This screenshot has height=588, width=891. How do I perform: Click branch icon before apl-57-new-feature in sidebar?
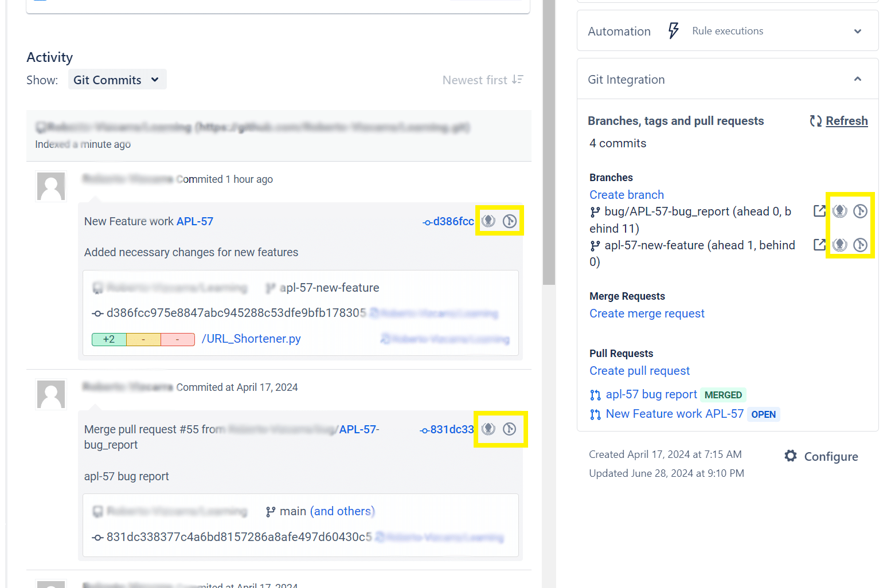click(x=595, y=246)
